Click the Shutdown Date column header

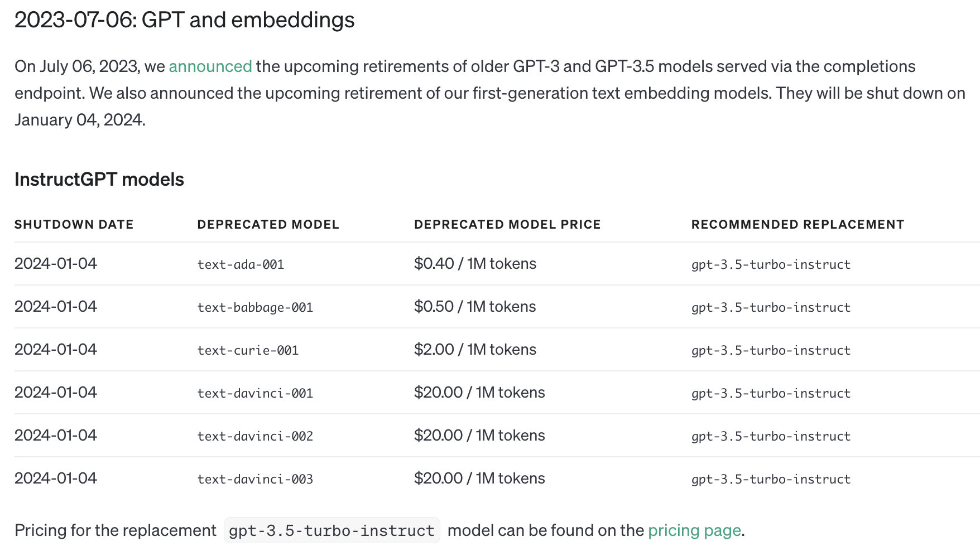(74, 224)
